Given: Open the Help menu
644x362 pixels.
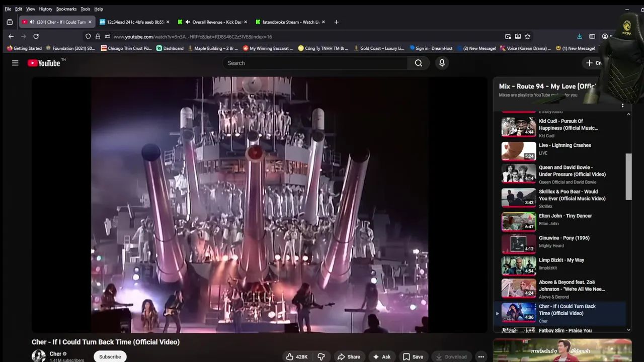Looking at the screenshot, I should [x=99, y=9].
